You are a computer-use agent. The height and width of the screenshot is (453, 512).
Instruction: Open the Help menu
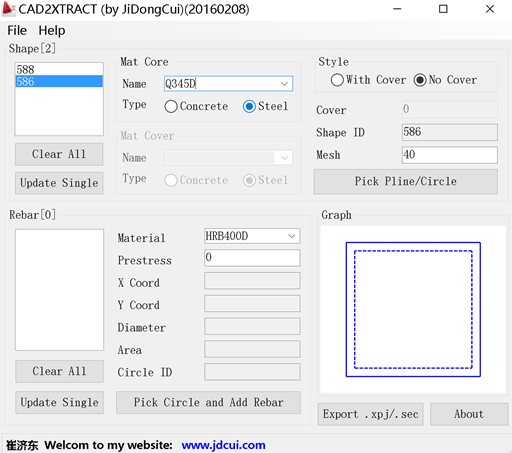pos(52,30)
